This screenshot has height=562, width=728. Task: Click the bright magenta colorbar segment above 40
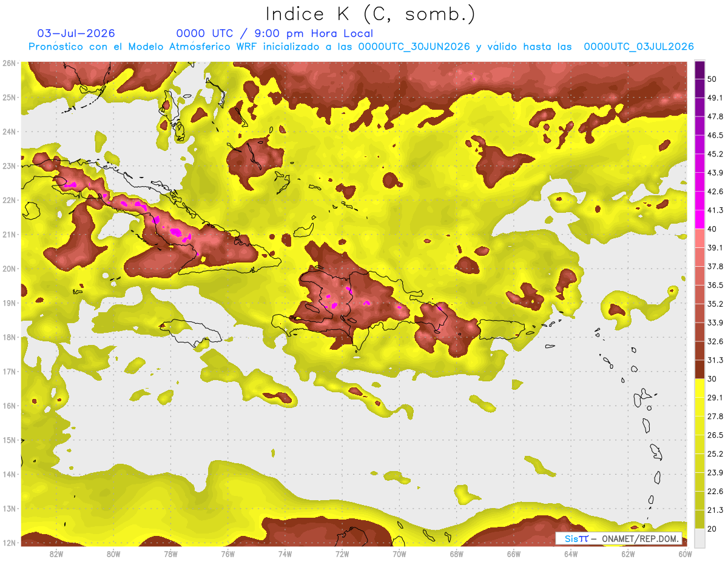[699, 219]
